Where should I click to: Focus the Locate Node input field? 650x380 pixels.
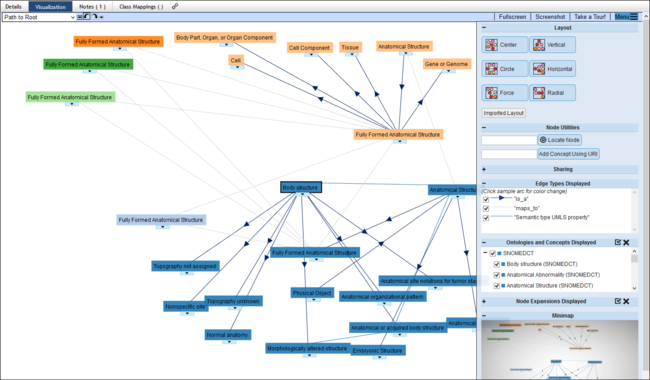point(509,140)
